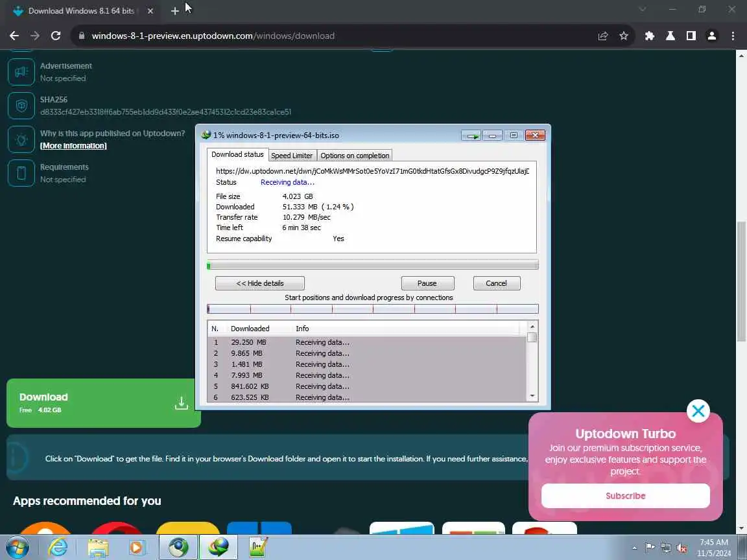Click the Advertisement megaphone icon

coord(21,72)
